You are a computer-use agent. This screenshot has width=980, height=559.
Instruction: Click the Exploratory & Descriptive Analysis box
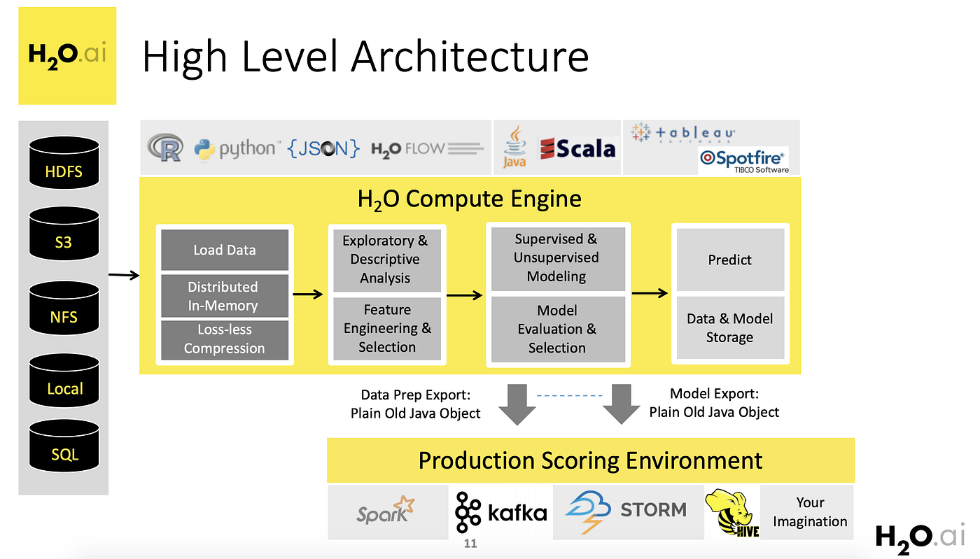[x=387, y=260]
